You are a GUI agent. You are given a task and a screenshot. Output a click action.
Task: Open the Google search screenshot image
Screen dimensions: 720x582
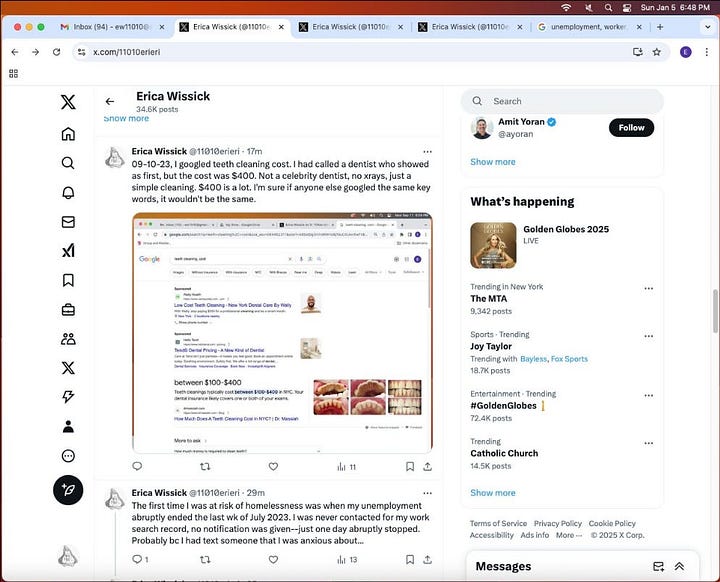pyautogui.click(x=282, y=333)
